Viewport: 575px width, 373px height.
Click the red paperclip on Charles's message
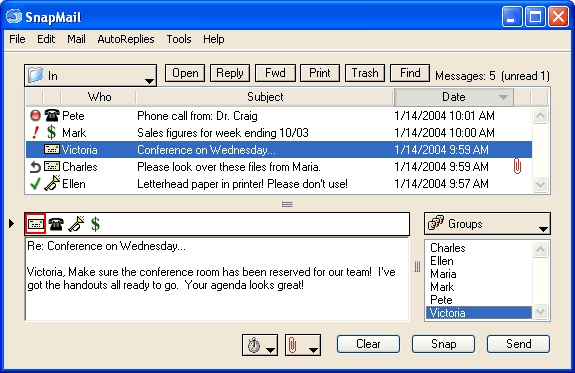pyautogui.click(x=517, y=167)
